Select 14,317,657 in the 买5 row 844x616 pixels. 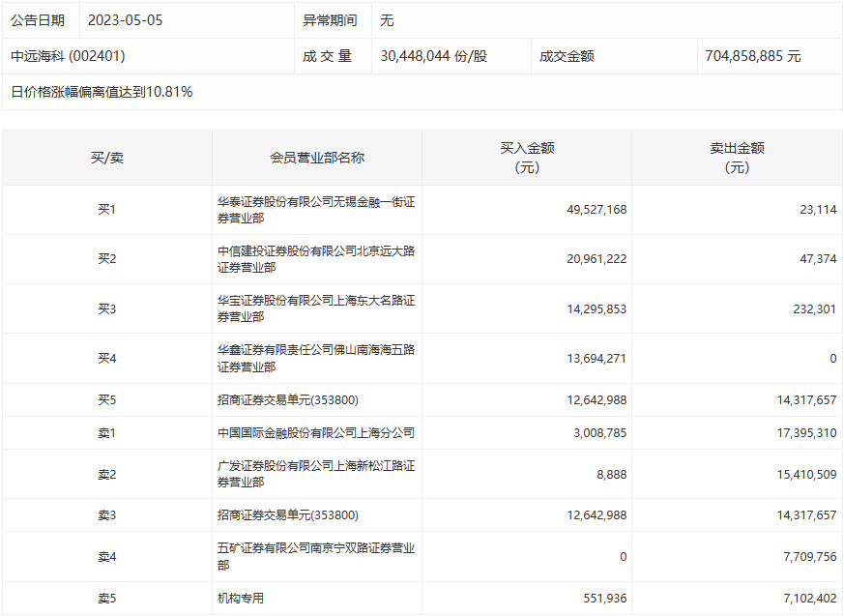click(806, 400)
